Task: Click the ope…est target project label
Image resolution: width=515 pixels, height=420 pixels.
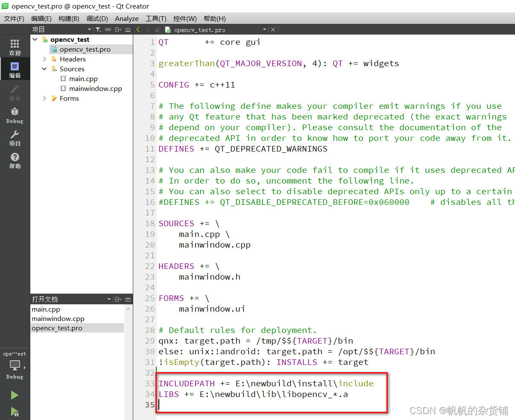Action: tap(15, 354)
